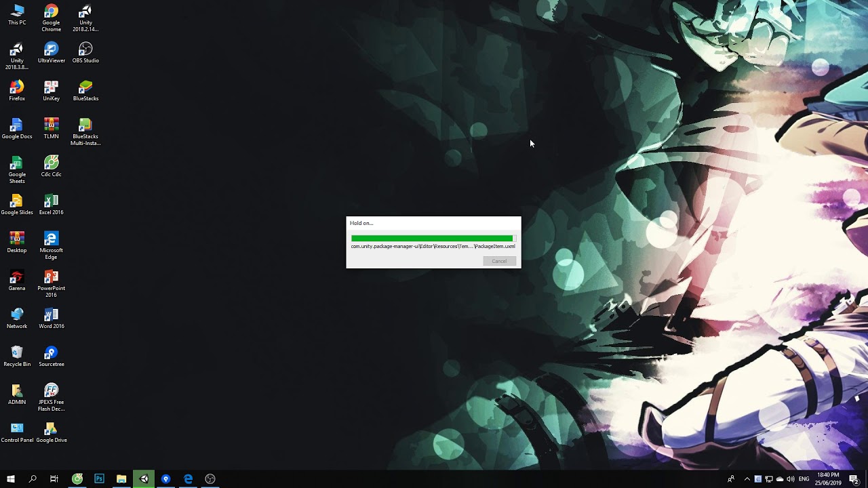
Task: Switch to Unity in the taskbar
Action: (x=144, y=479)
